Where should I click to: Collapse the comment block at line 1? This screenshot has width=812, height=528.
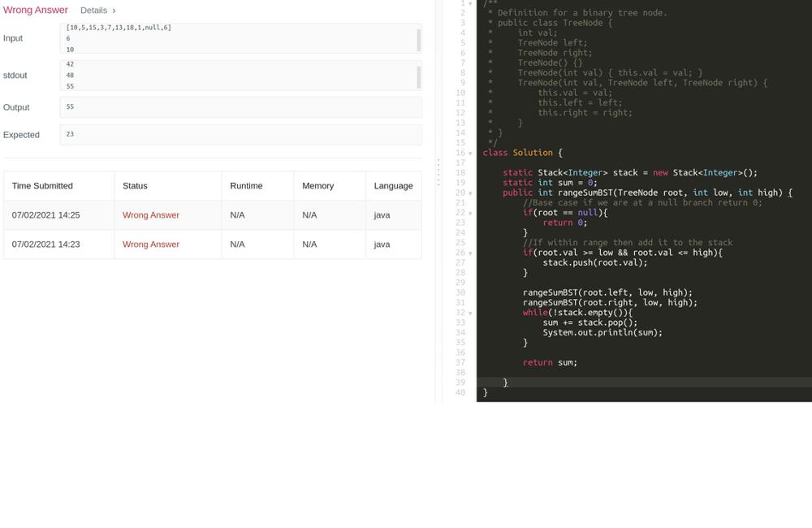click(x=470, y=3)
